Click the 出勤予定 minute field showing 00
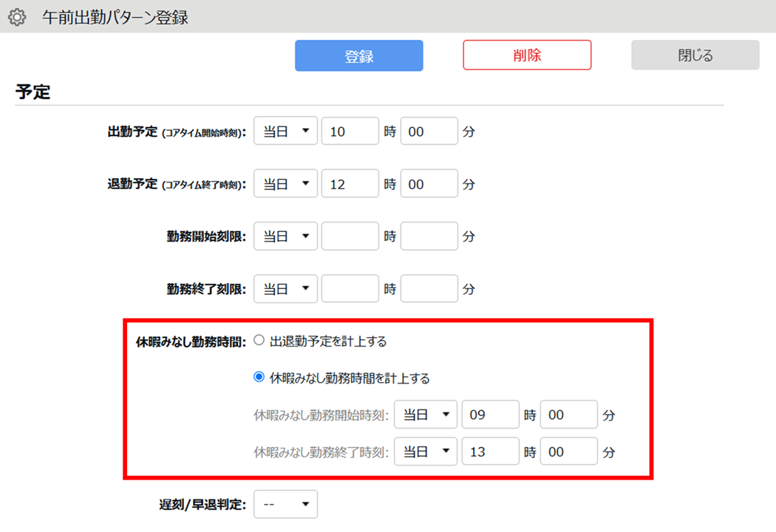 point(429,132)
